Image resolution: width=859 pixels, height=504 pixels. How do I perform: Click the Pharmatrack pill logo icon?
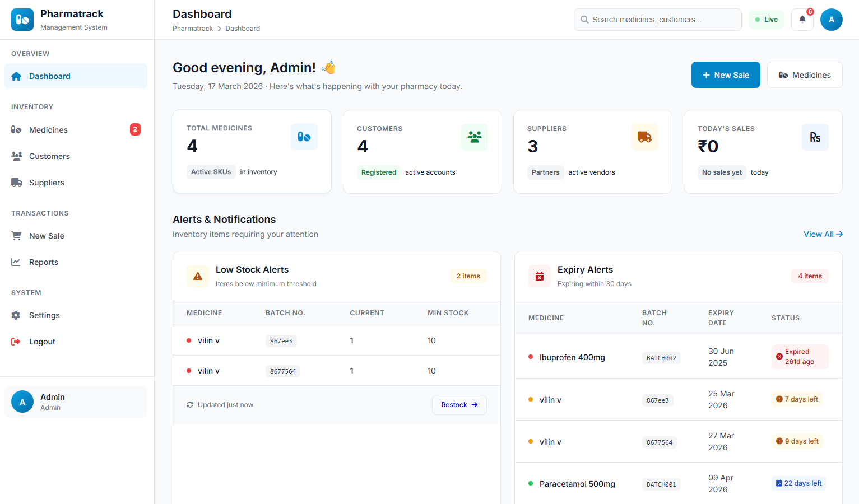pos(22,20)
